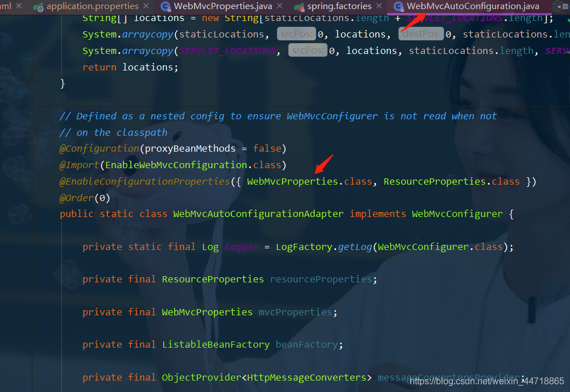Viewport: 570px width, 392px height.
Task: Click the resourceProperties field name
Action: [x=321, y=279]
